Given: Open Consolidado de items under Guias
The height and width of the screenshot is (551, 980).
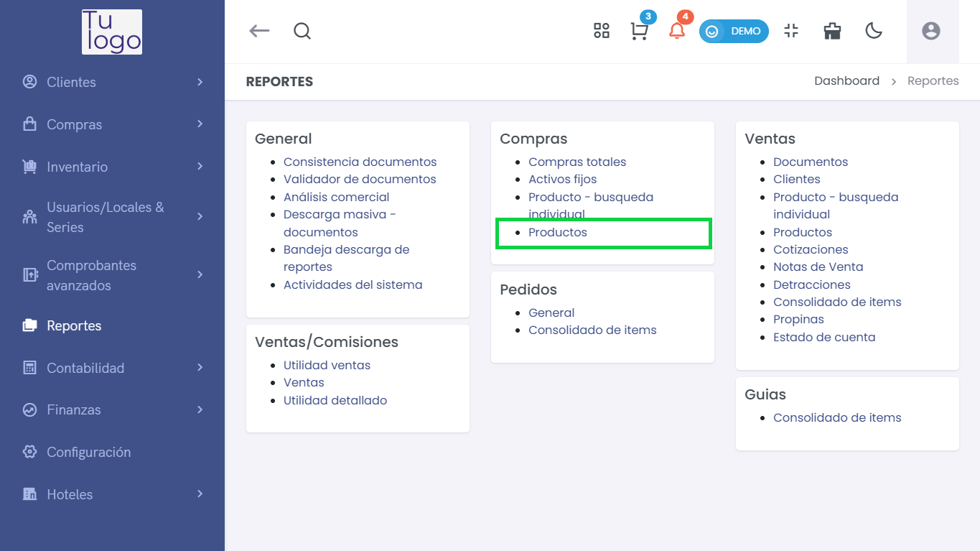Looking at the screenshot, I should [x=837, y=417].
